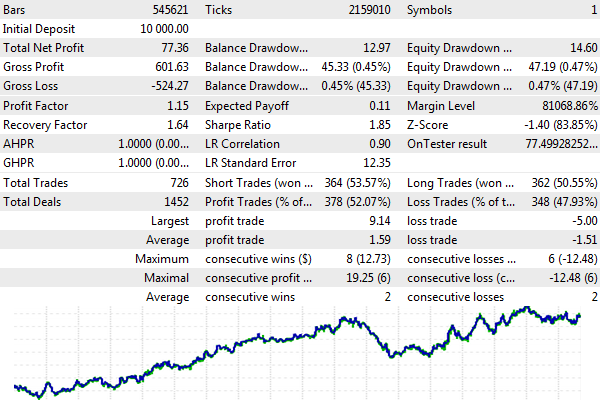Click the Ticks value 2159010
This screenshot has width=600, height=400.
click(369, 10)
